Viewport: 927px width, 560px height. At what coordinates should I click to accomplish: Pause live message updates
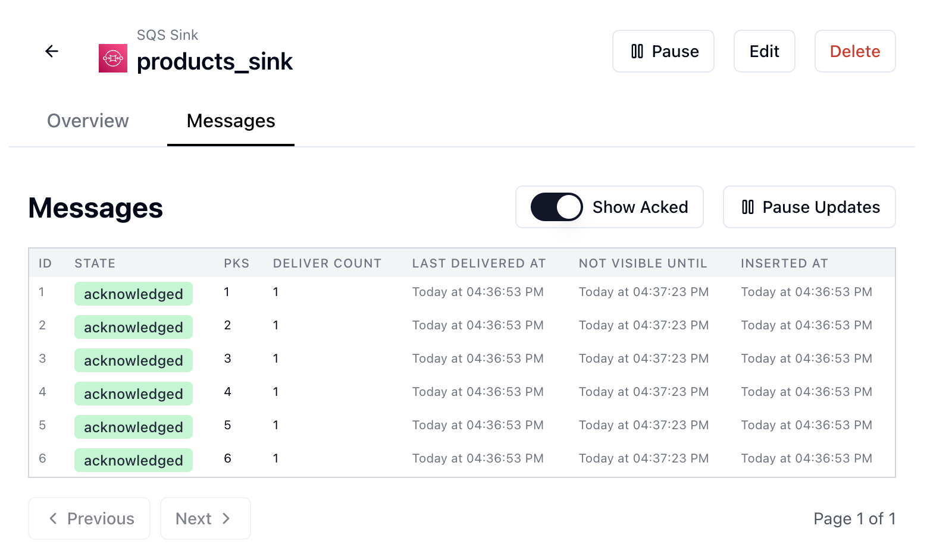tap(809, 207)
